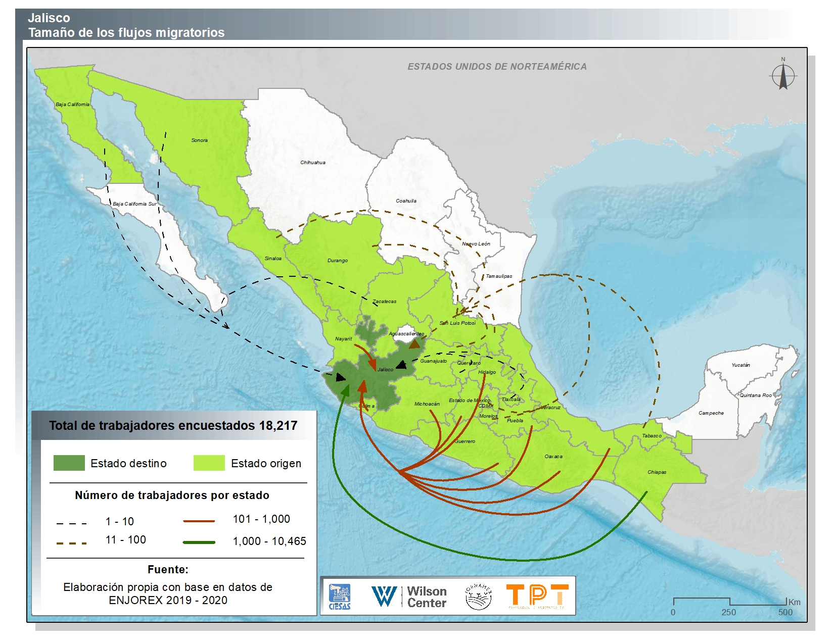Image resolution: width=834 pixels, height=644 pixels.
Task: Click the CIESAS logo
Action: [x=339, y=597]
